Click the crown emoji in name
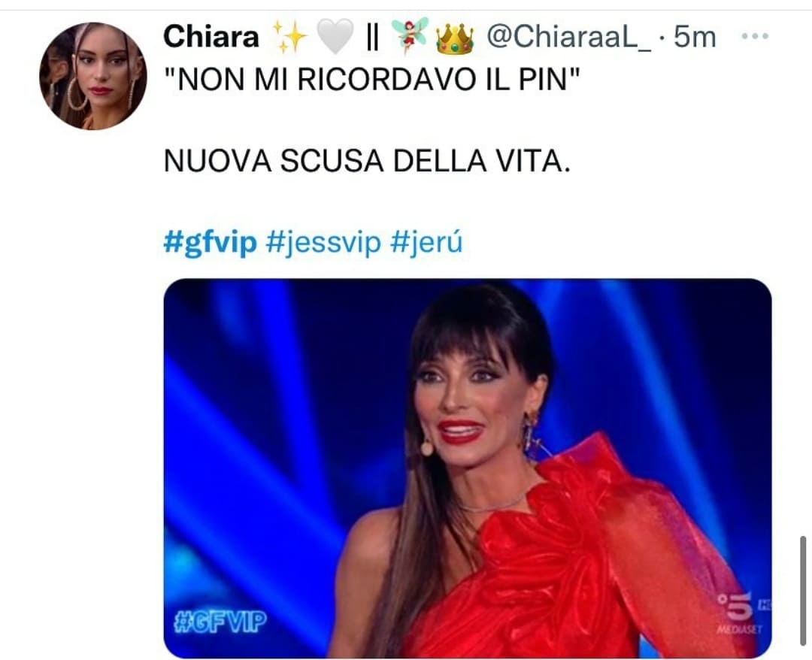This screenshot has width=812, height=660. [455, 38]
